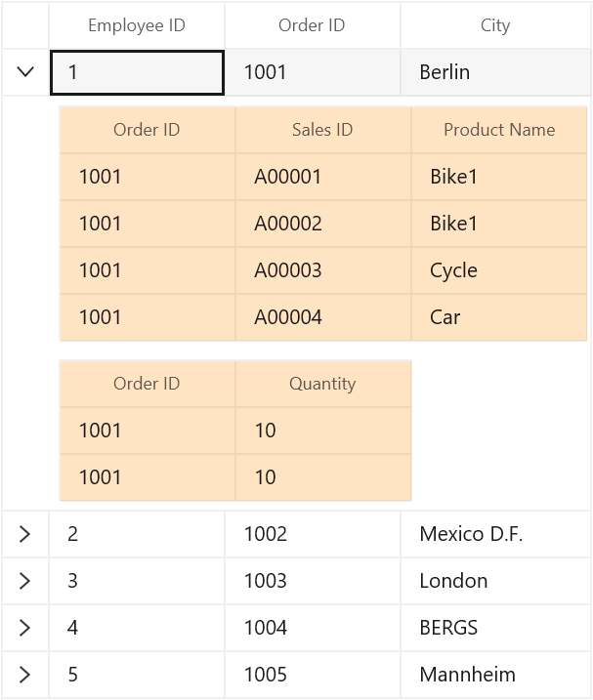
Task: Collapse the expanded row for Employee 1
Action: click(x=25, y=72)
